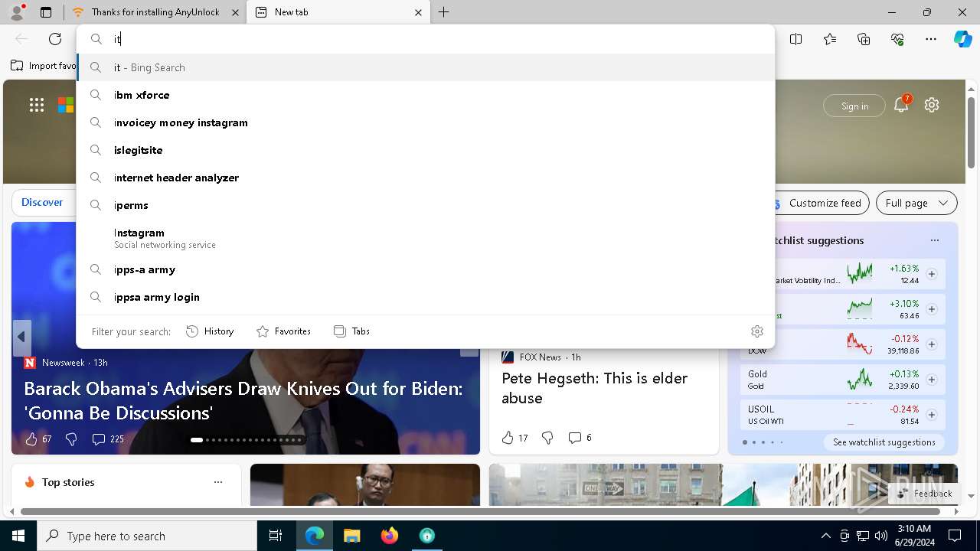Open Settings and more ellipsis menu

[931, 39]
